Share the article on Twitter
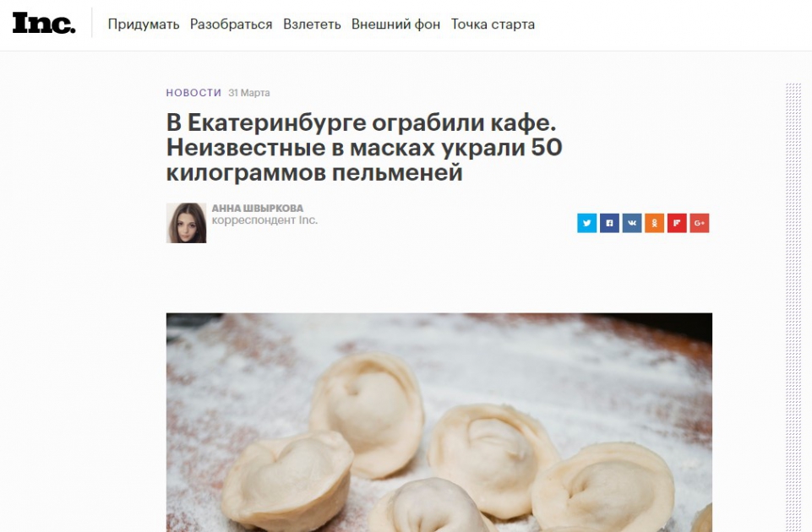Viewport: 812px width, 532px height. 586,223
